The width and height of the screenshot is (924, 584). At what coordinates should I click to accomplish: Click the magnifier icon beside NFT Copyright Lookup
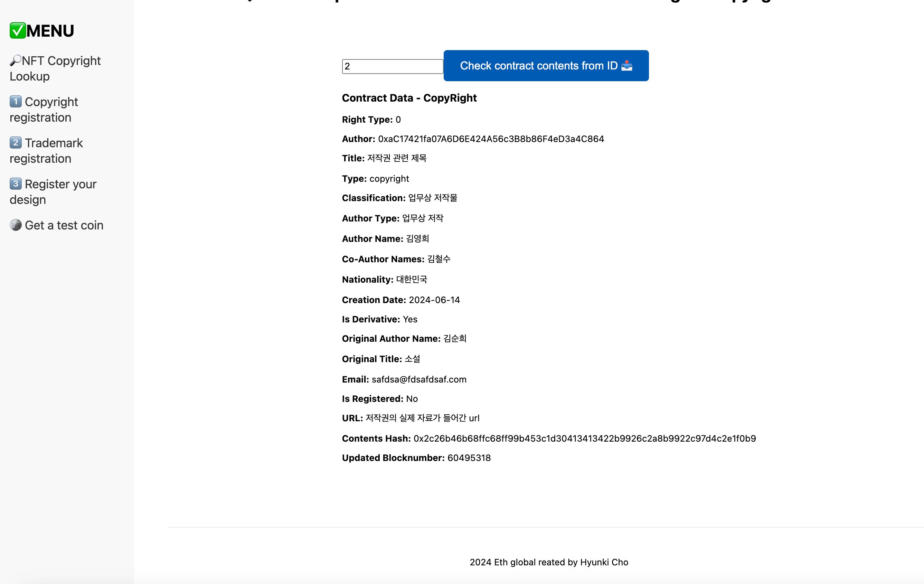[x=15, y=60]
